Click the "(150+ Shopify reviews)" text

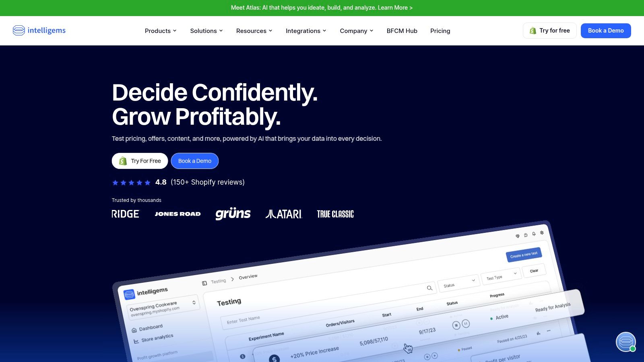point(208,182)
